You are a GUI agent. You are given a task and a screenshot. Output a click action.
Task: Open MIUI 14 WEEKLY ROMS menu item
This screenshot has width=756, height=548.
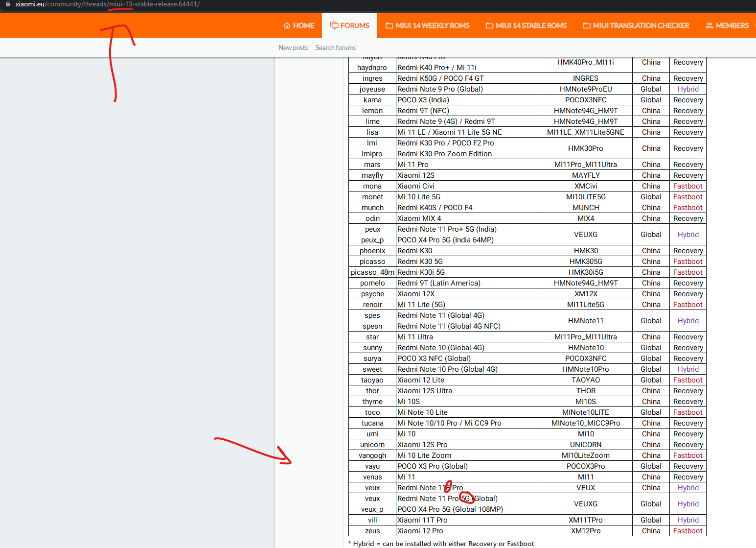[428, 25]
